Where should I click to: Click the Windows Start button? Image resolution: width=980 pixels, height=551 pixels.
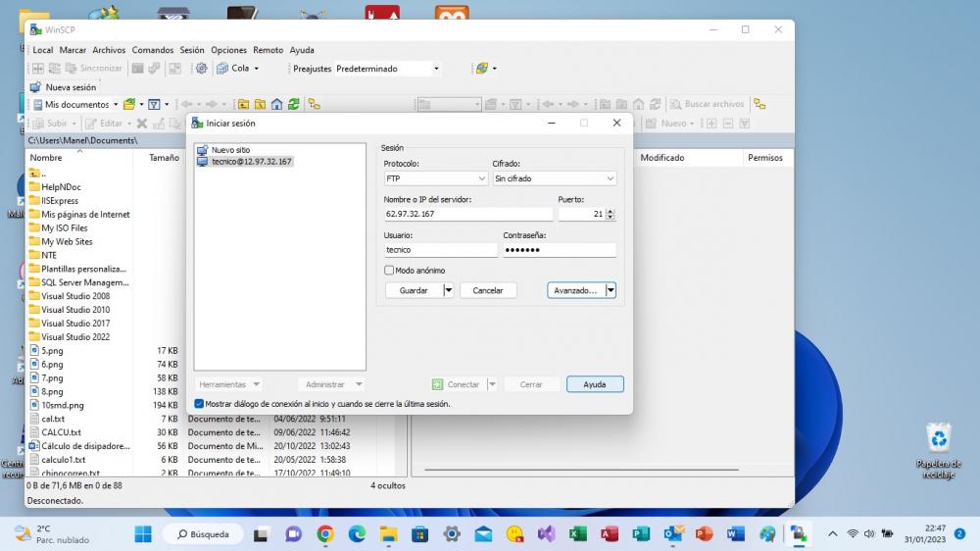[x=143, y=534]
